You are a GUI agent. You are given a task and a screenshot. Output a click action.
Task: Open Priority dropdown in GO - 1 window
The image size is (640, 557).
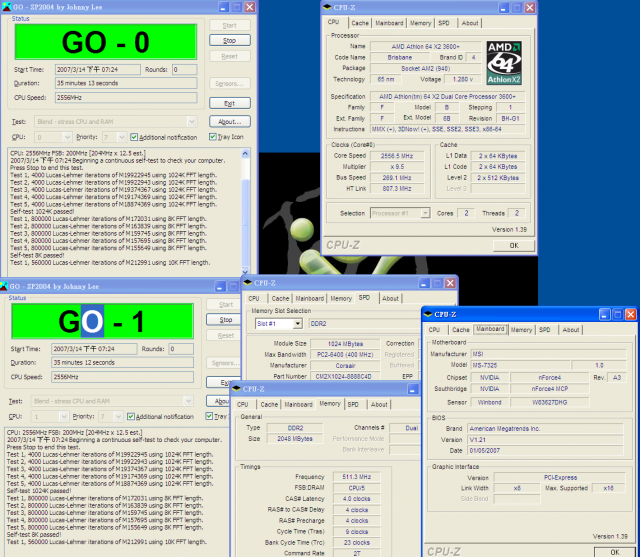(118, 417)
